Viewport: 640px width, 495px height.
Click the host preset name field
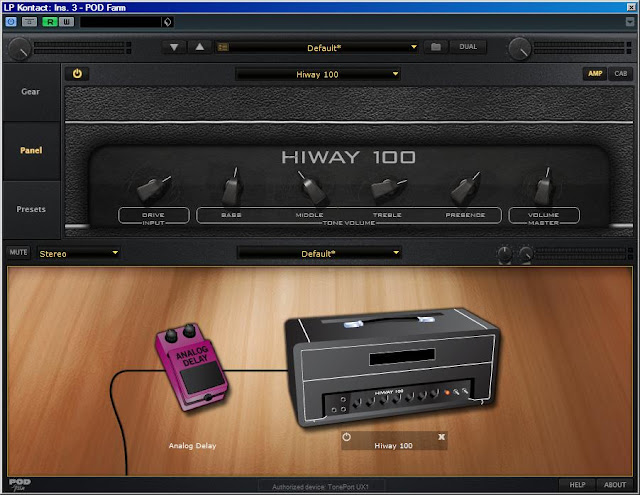click(121, 22)
